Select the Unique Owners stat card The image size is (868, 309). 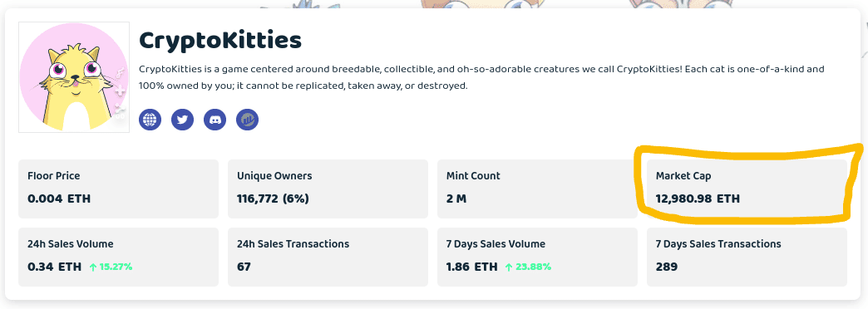point(328,189)
